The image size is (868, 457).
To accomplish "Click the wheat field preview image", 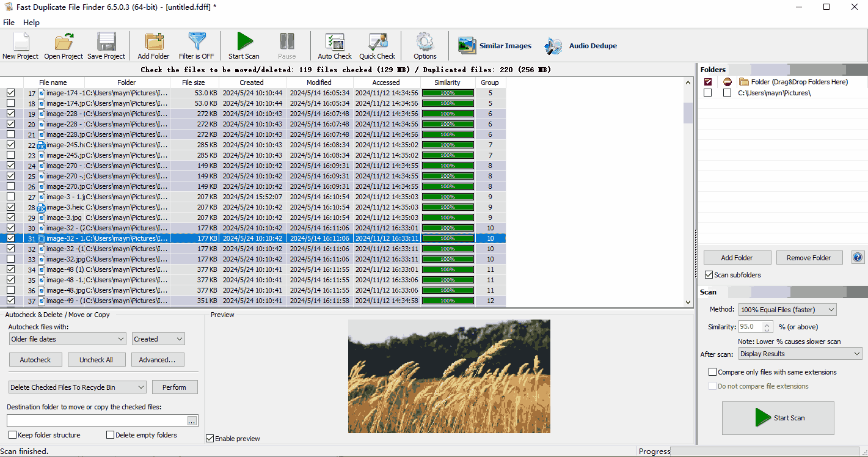I will point(449,376).
